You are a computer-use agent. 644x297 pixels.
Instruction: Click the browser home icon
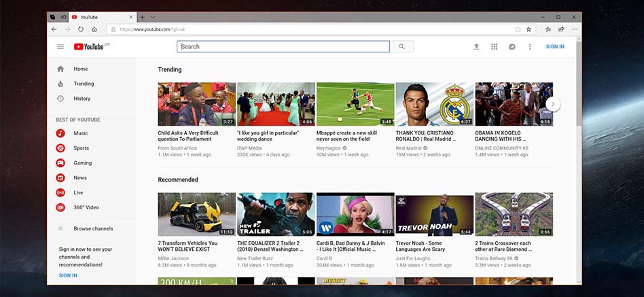94,30
